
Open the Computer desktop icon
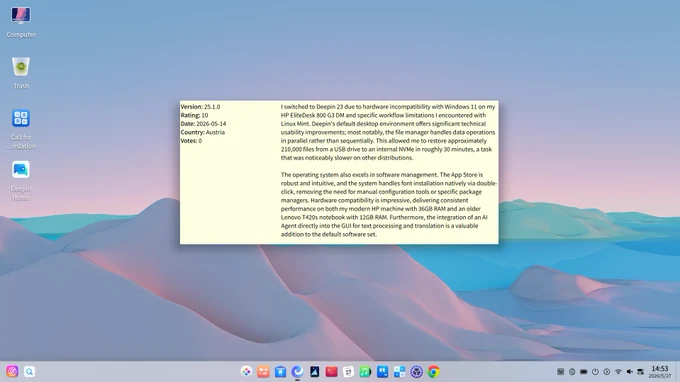(21, 23)
